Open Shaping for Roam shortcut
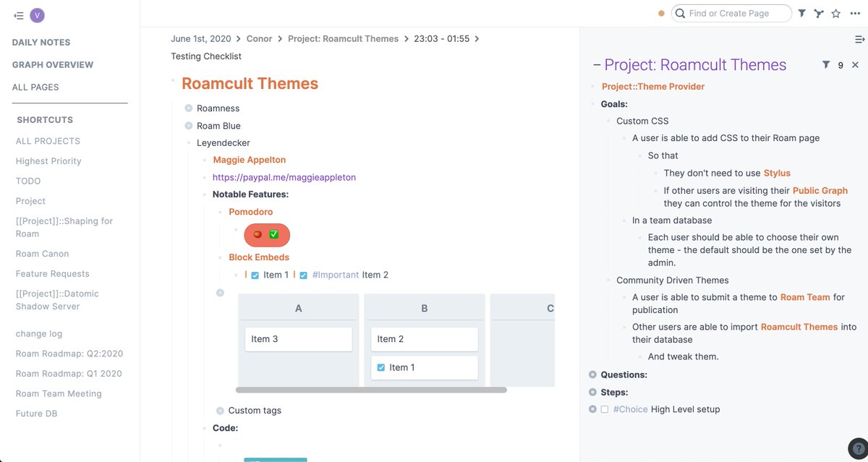The width and height of the screenshot is (868, 462). pyautogui.click(x=64, y=227)
